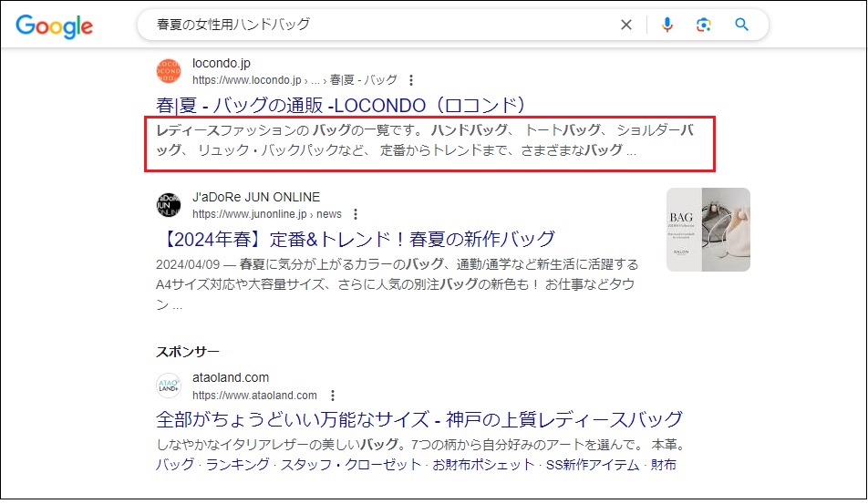Screen dimensions: 868x504
Task: Click the ataoland.com site name
Action: (231, 377)
